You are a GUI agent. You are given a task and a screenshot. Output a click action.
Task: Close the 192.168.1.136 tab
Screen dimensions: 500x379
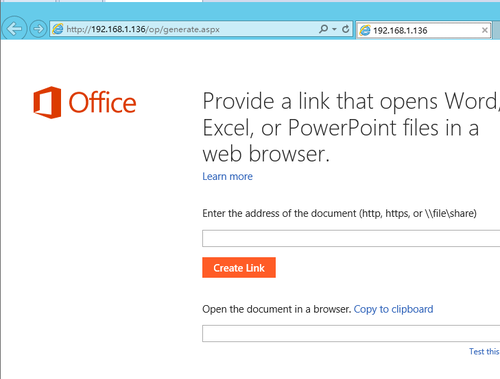click(485, 30)
